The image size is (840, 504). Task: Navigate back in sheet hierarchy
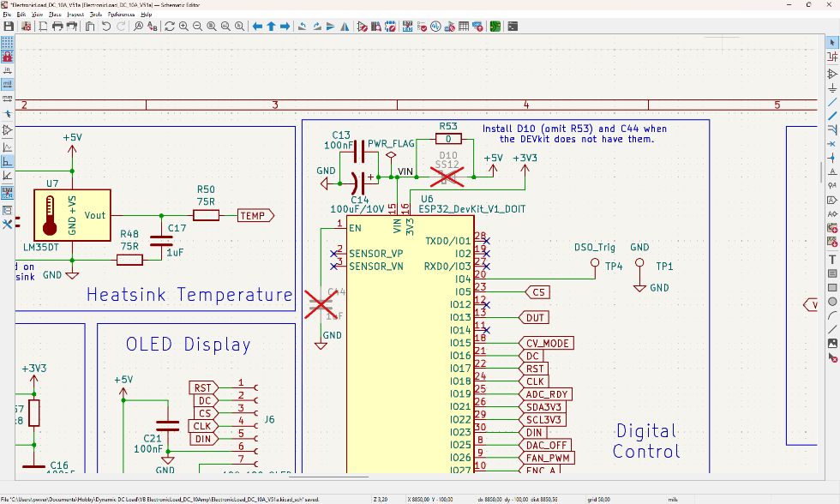(257, 27)
